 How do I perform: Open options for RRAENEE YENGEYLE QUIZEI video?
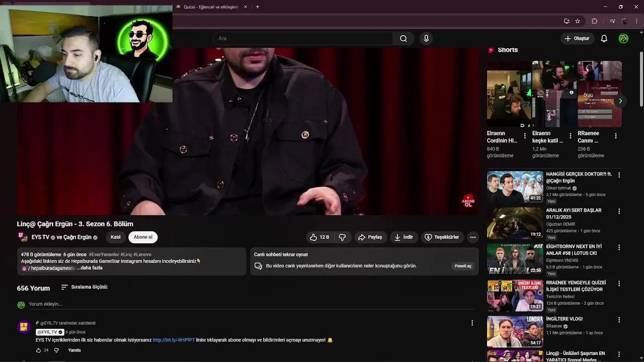click(x=619, y=284)
